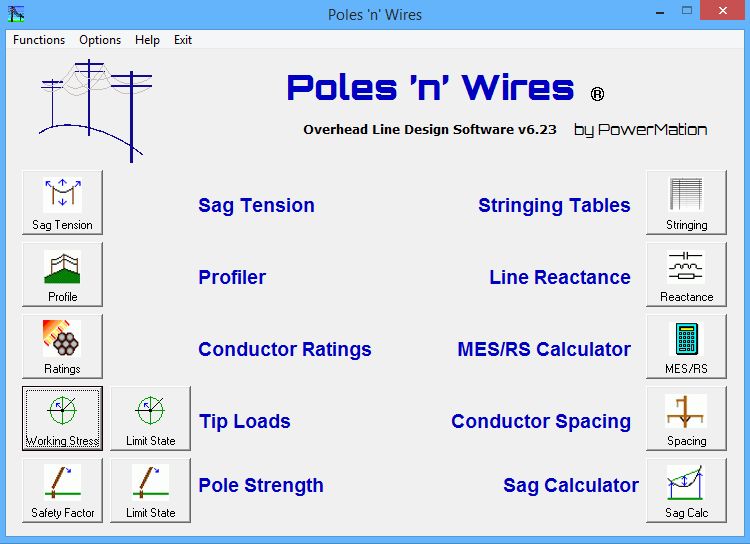Click the Conductor Ratings heading text
This screenshot has width=750, height=544.
click(285, 349)
